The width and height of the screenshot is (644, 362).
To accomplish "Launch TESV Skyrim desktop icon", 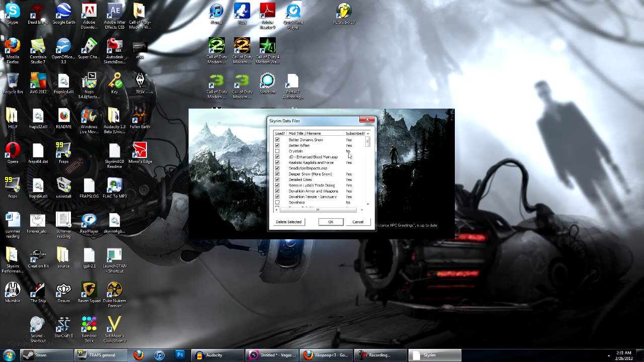I will point(139,80).
